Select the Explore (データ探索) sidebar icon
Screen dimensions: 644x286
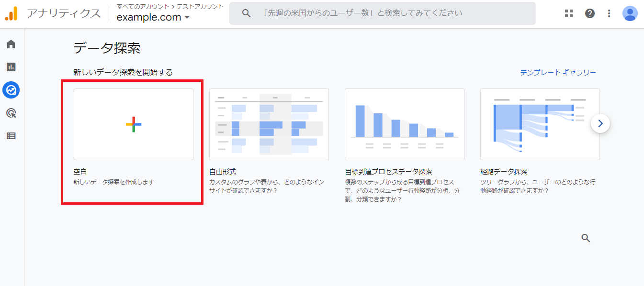[x=11, y=90]
